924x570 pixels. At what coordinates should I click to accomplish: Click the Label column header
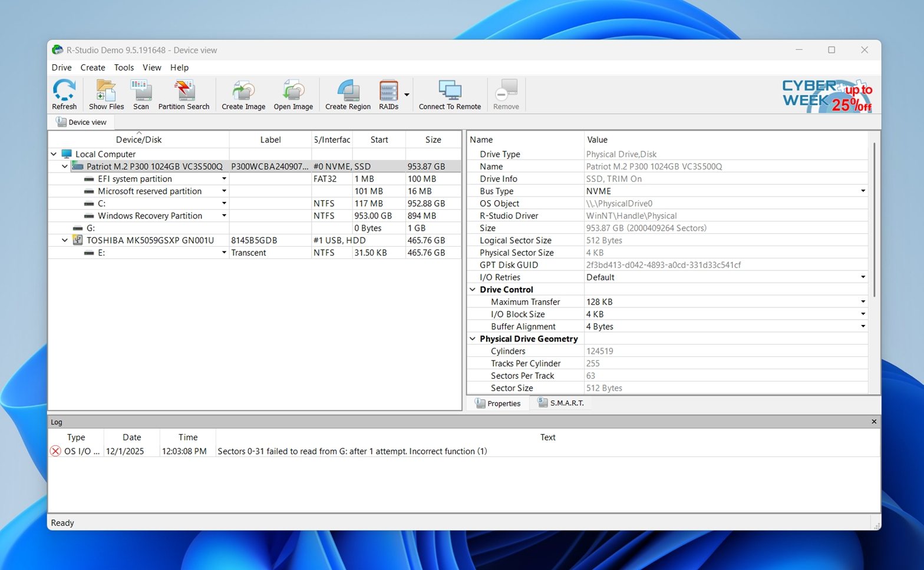pos(270,140)
